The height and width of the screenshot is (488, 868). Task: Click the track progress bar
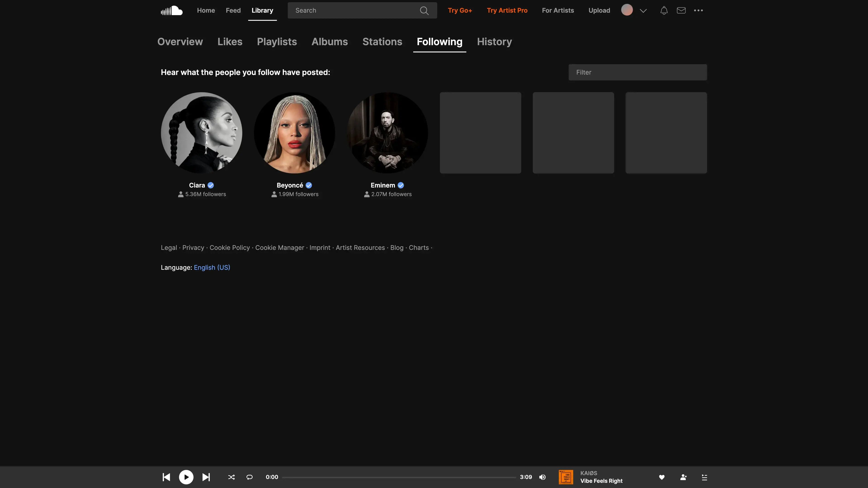click(x=399, y=477)
